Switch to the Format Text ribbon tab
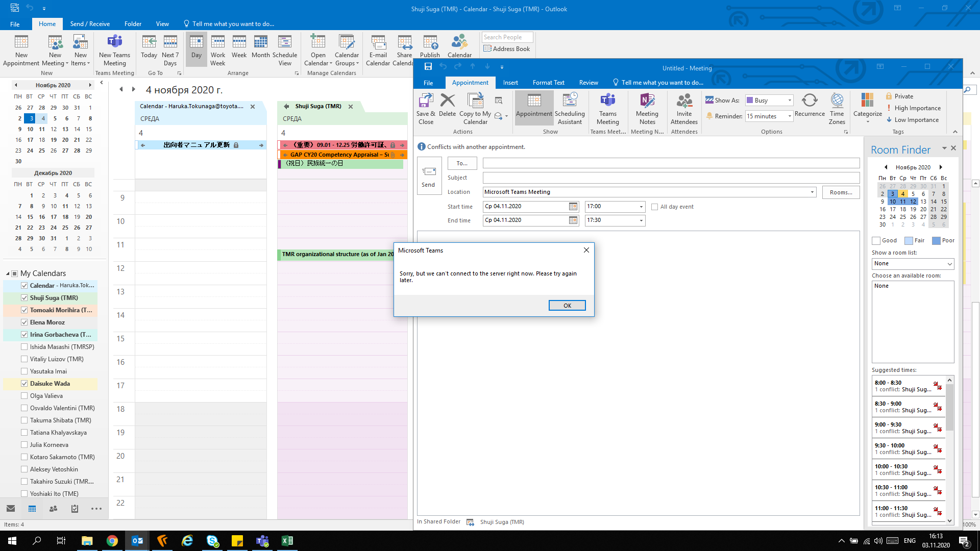 point(549,82)
